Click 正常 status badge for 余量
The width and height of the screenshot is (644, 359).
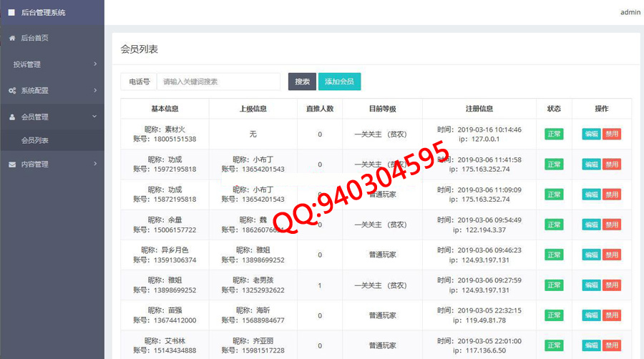(x=554, y=225)
